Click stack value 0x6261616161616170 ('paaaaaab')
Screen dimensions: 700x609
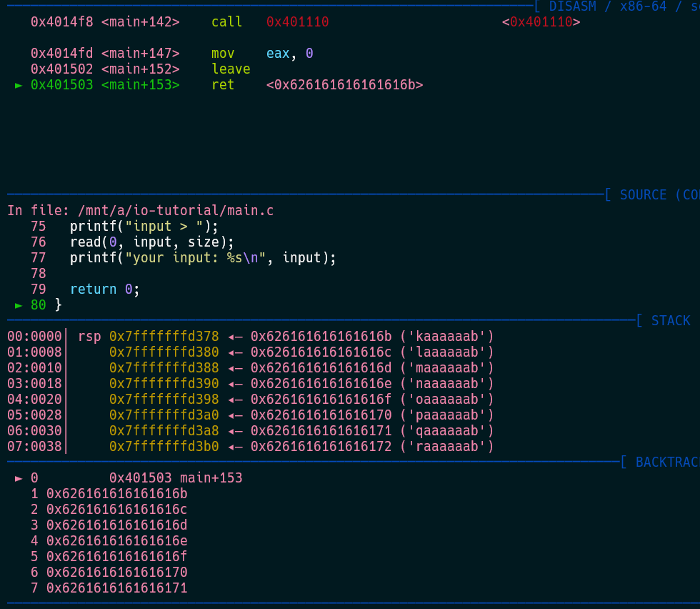point(372,415)
